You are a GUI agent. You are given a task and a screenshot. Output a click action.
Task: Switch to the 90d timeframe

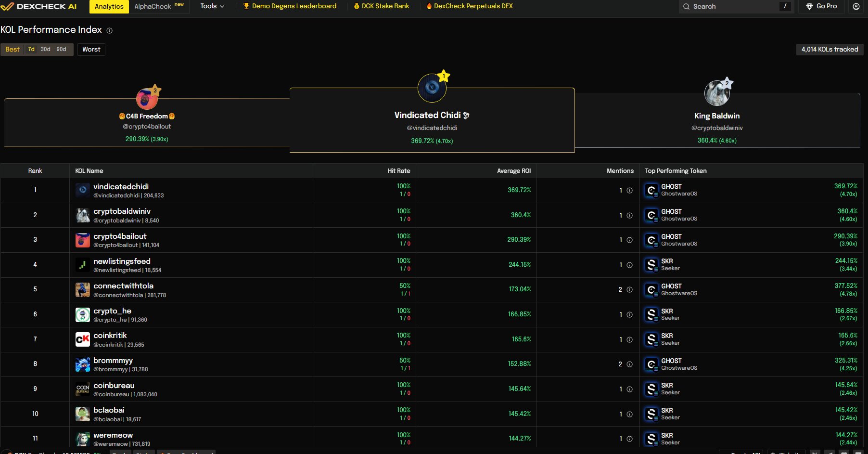61,49
